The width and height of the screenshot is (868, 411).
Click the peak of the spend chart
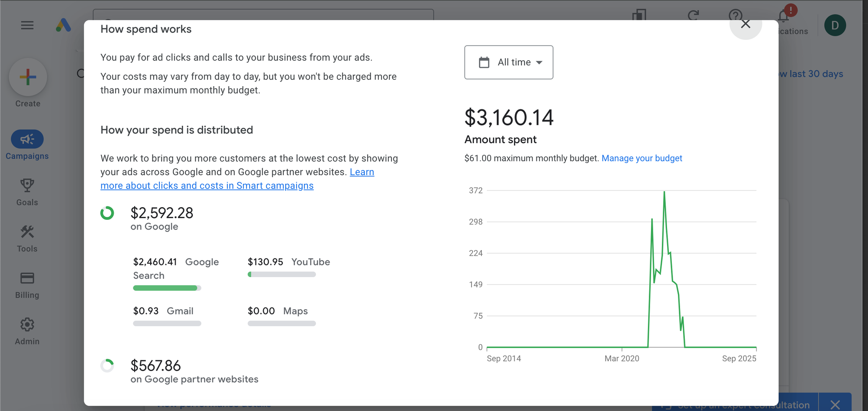click(664, 192)
